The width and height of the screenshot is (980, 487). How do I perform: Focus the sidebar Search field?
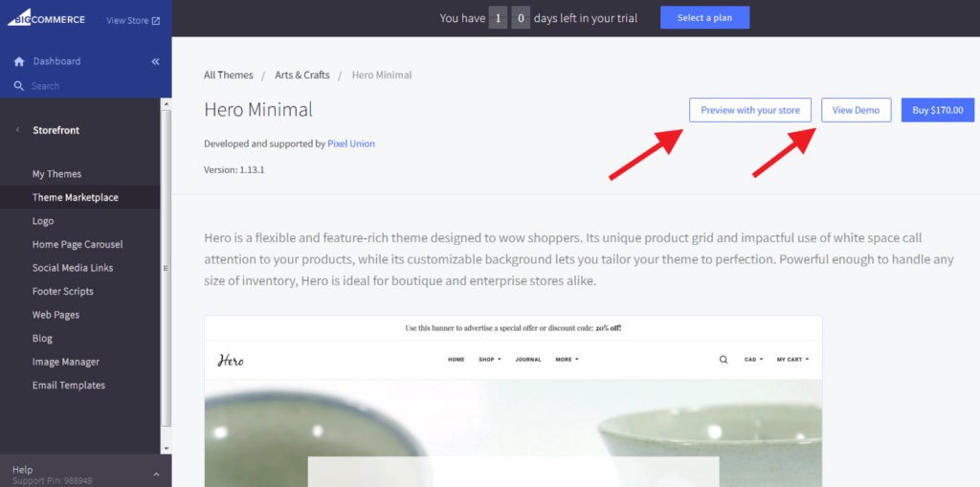[85, 86]
